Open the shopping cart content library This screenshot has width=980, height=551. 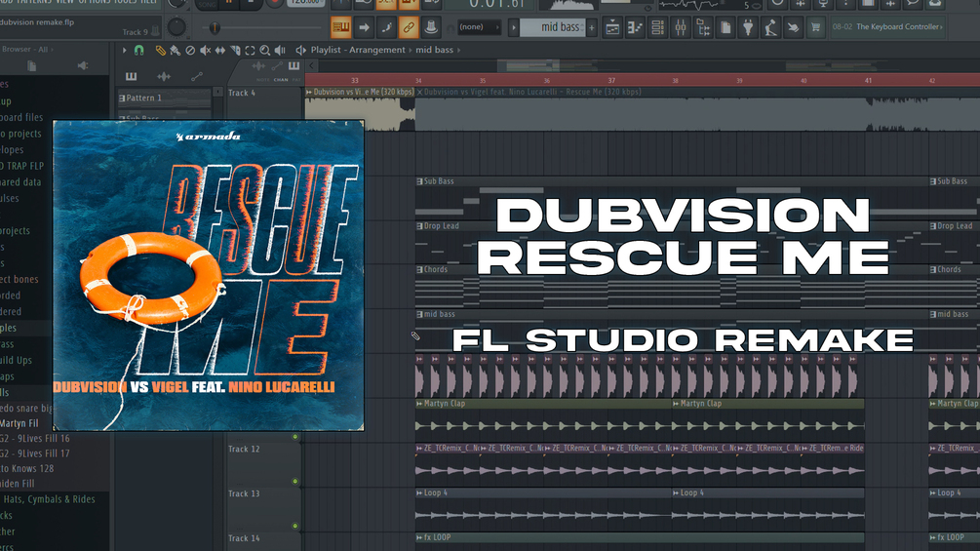pos(815,27)
